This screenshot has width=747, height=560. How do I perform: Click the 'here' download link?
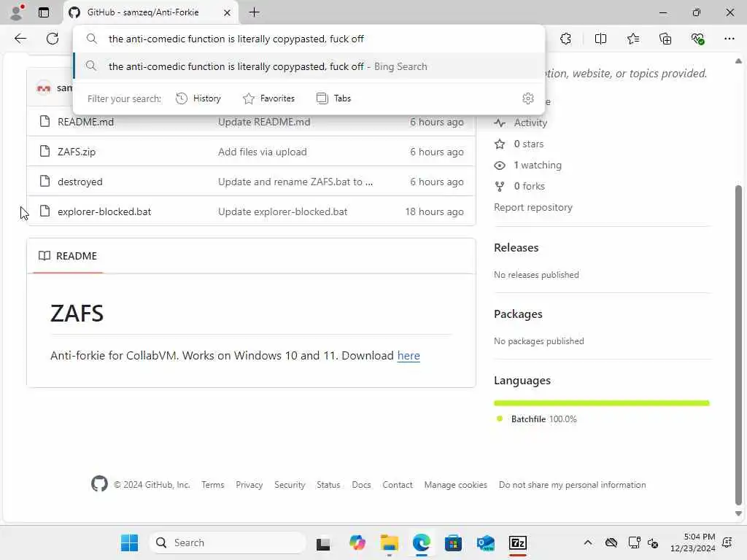click(x=409, y=356)
